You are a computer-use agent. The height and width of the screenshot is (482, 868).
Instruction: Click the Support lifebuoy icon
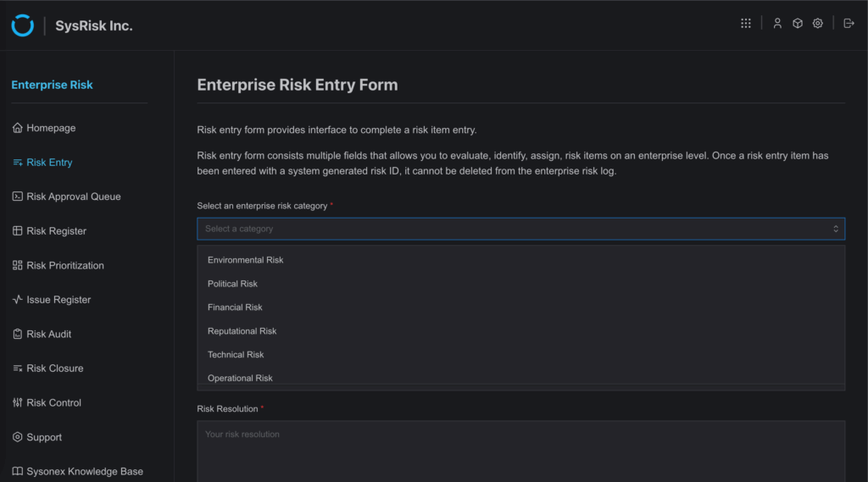(x=18, y=436)
